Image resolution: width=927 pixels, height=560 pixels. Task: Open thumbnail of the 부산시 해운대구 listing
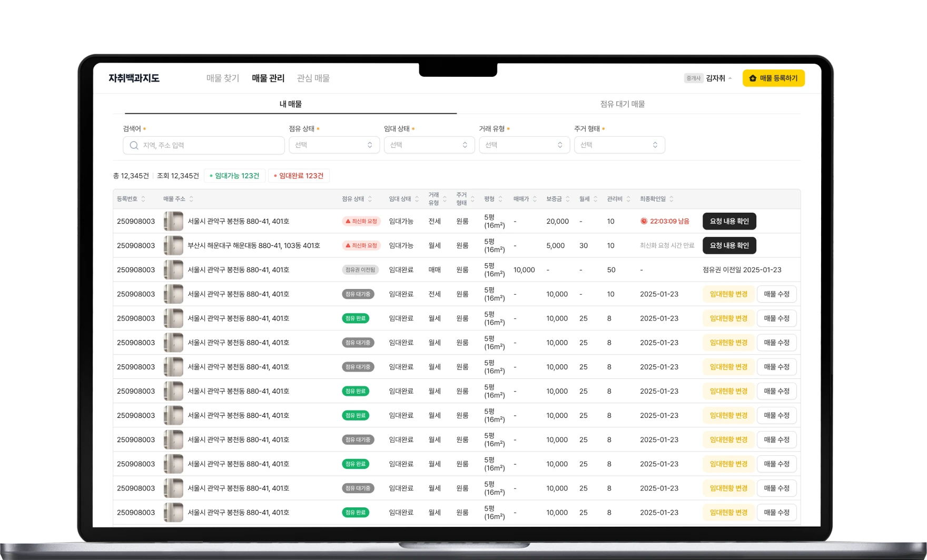click(173, 245)
